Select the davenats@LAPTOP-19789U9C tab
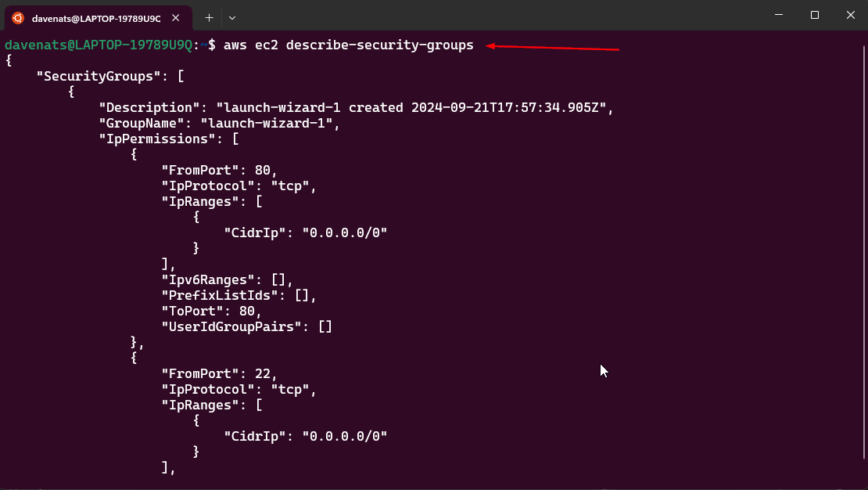This screenshot has height=490, width=868. click(95, 17)
